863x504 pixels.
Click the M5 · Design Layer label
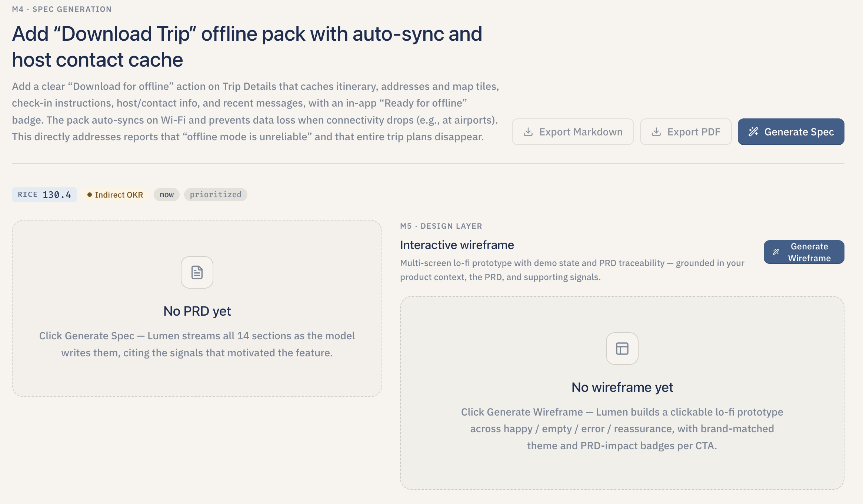pos(441,226)
